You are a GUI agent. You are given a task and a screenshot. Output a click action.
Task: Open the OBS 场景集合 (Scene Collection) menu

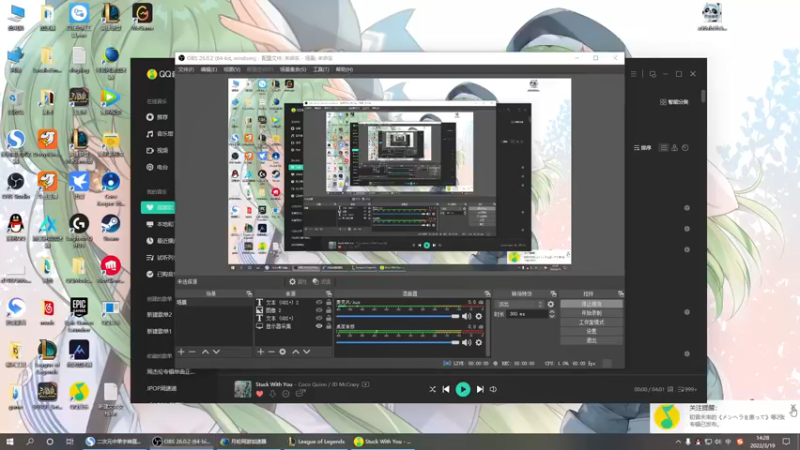pos(293,69)
